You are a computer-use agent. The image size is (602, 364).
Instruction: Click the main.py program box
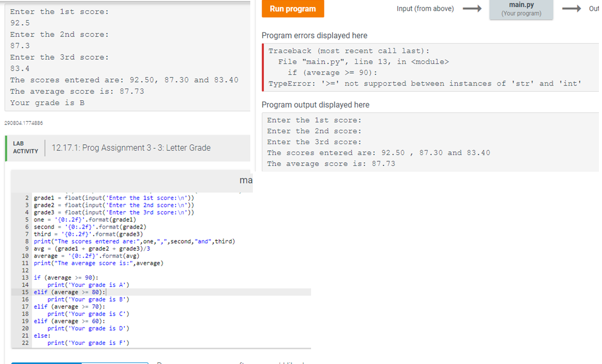(521, 9)
